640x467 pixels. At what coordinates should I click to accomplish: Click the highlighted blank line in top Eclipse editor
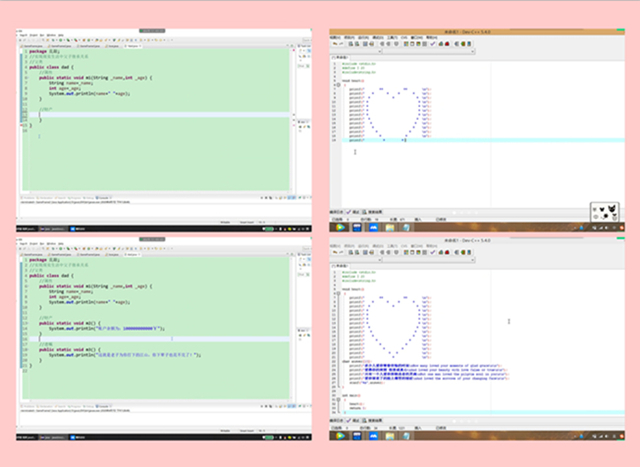[150, 115]
